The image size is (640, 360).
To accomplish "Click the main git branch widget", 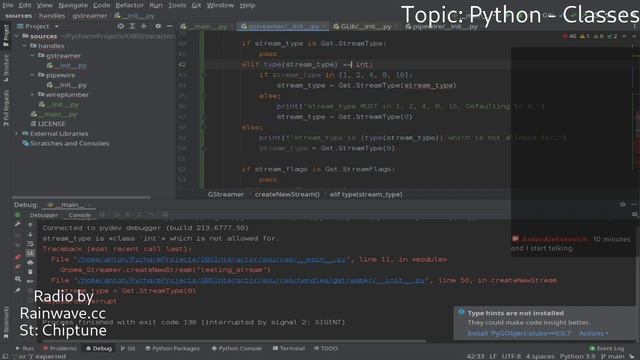I will [x=612, y=356].
